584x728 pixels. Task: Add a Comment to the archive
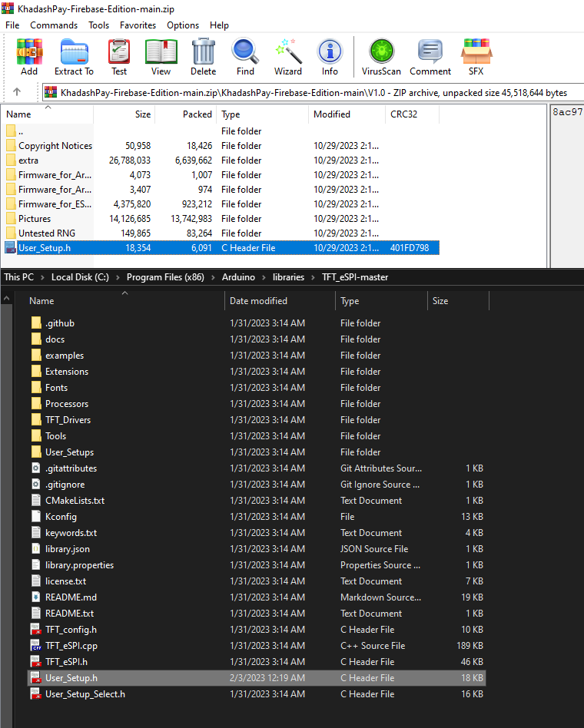(430, 57)
